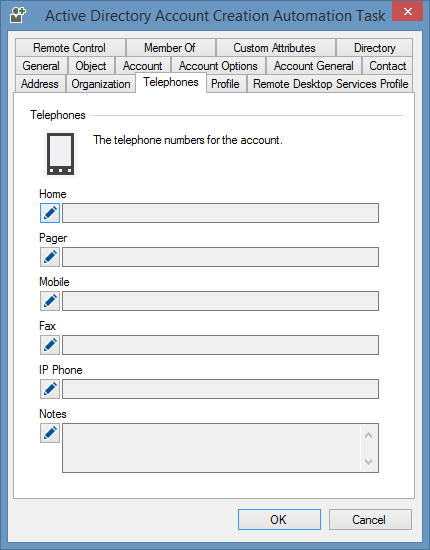The width and height of the screenshot is (430, 550).
Task: Click the Notes scrollbar up arrow
Action: tap(368, 435)
